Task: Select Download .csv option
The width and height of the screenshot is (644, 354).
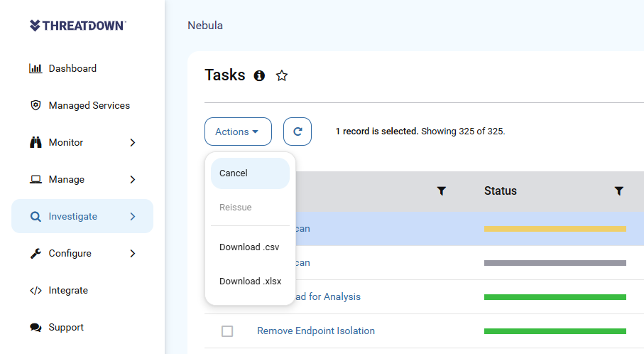Action: 250,247
